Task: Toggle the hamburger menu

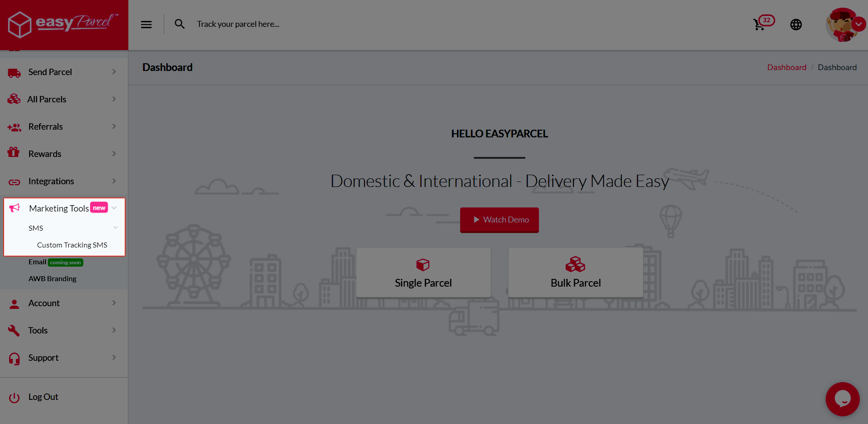Action: coord(146,24)
